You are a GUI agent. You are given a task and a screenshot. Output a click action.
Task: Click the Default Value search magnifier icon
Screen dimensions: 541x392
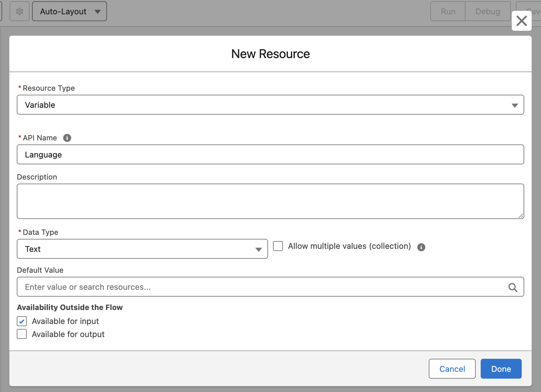pos(513,287)
